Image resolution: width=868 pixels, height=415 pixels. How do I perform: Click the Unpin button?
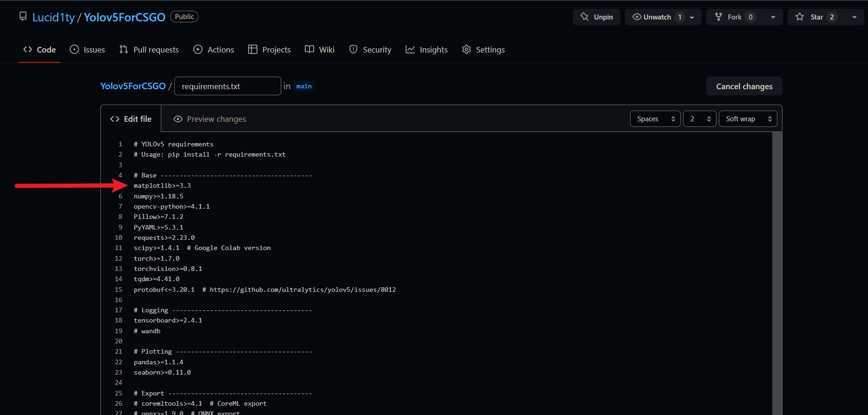(597, 17)
